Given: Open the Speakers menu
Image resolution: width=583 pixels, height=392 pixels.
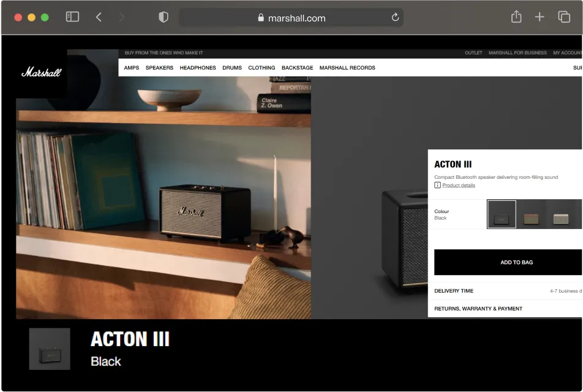Looking at the screenshot, I should click(159, 68).
